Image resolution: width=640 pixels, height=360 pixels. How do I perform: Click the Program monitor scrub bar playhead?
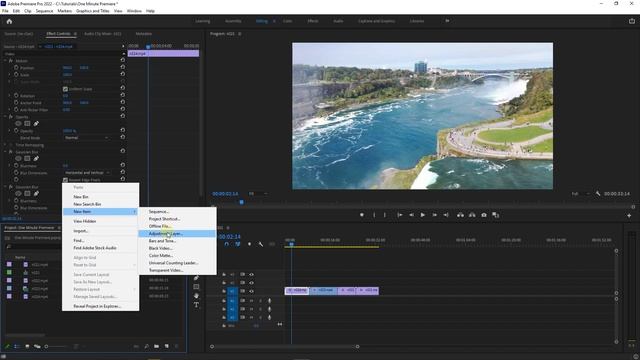tap(242, 202)
